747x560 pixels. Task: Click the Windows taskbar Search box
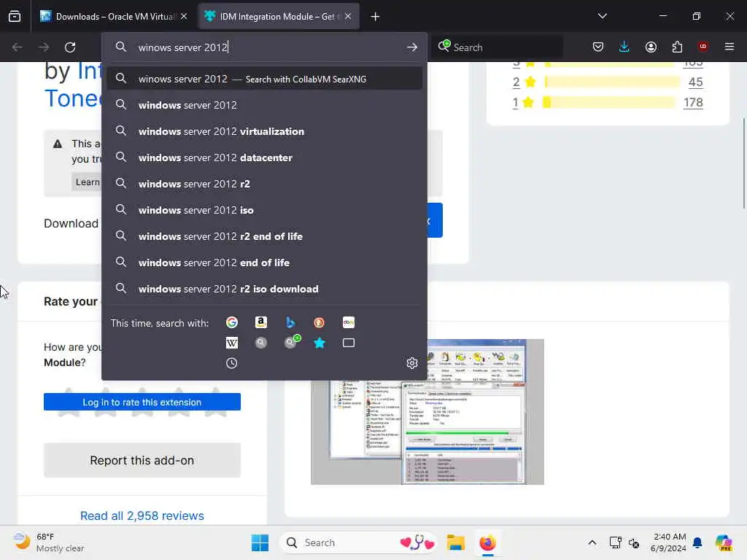358,542
